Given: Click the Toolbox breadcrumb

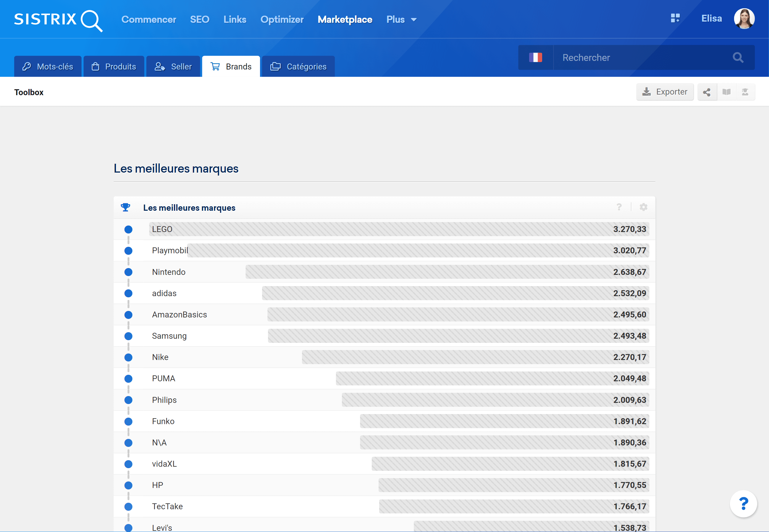Looking at the screenshot, I should (29, 92).
